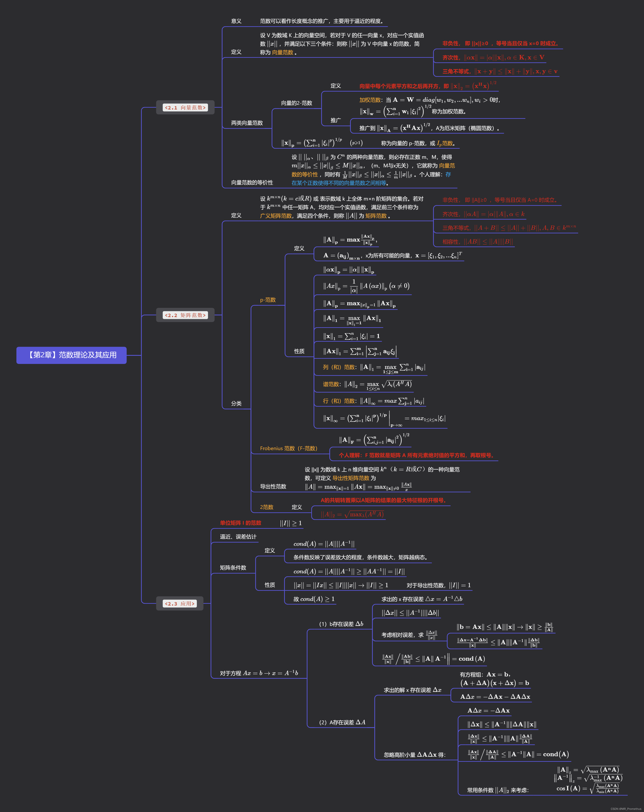
Task: Click the red 非负性 ||x||≥0 condition text
Action: coord(501,44)
